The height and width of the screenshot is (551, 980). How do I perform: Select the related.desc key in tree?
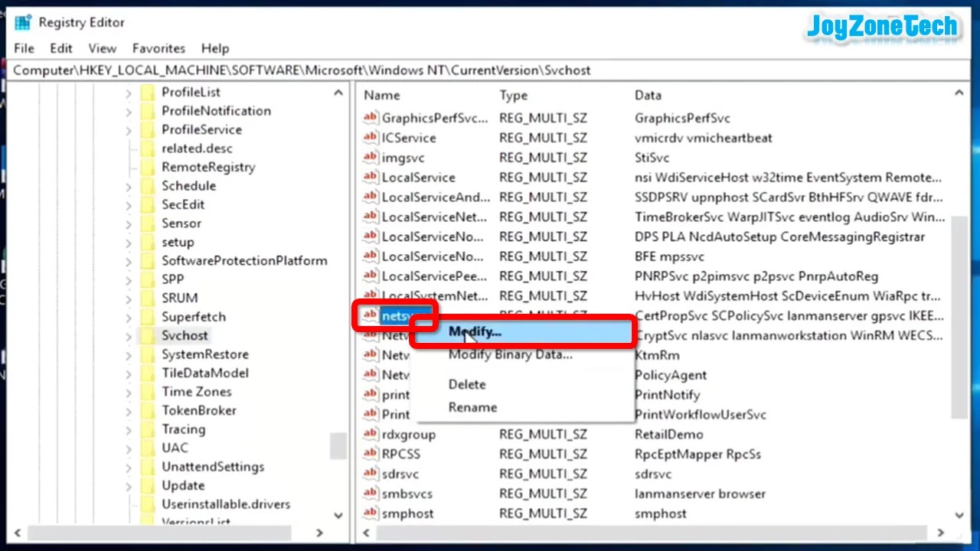(197, 148)
